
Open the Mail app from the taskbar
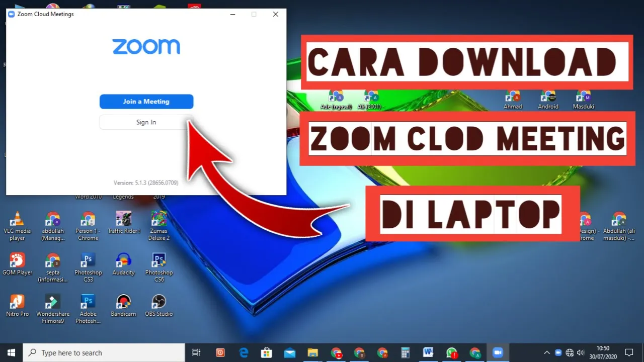(289, 352)
